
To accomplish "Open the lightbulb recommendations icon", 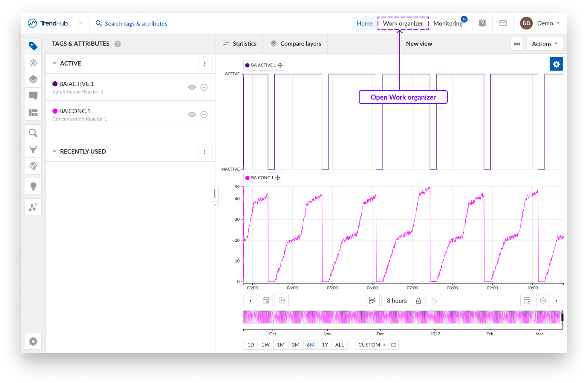I will pyautogui.click(x=33, y=186).
